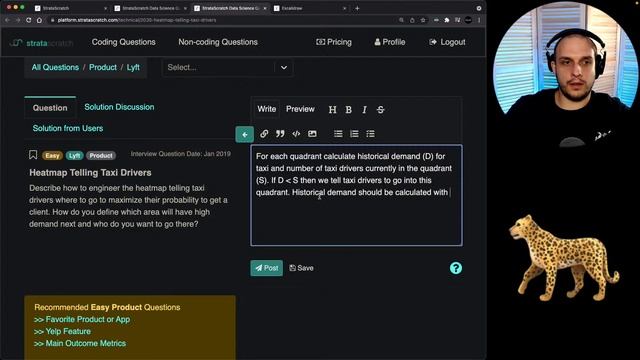Bookmark this page with the star icon
This screenshot has height=360, width=640.
pyautogui.click(x=423, y=20)
